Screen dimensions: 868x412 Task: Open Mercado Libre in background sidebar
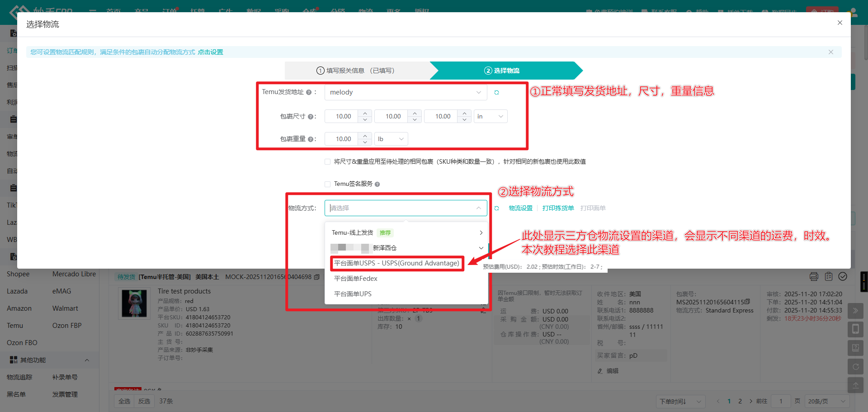click(74, 274)
